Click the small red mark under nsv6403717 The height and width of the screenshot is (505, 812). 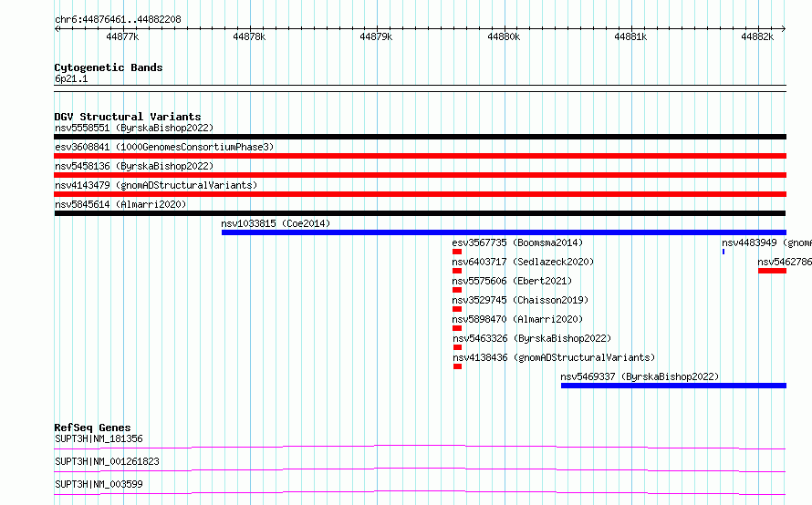click(457, 271)
